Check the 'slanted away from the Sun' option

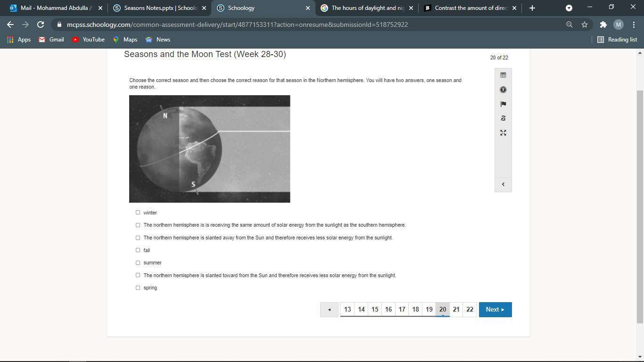coord(138,238)
